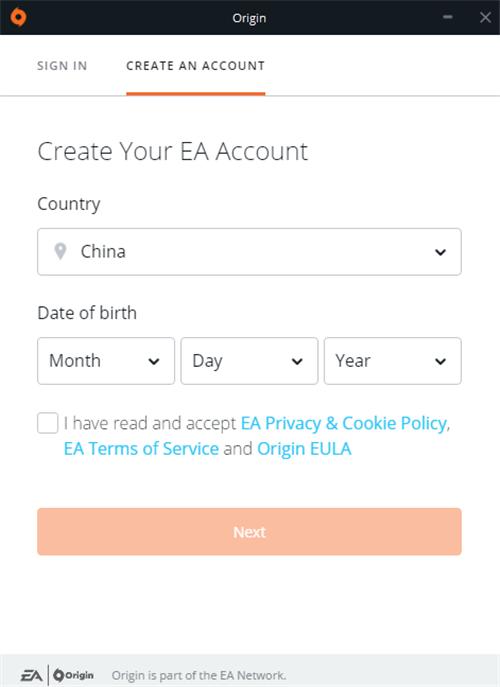
Task: Click the Year dropdown chevron arrow
Action: pos(440,361)
